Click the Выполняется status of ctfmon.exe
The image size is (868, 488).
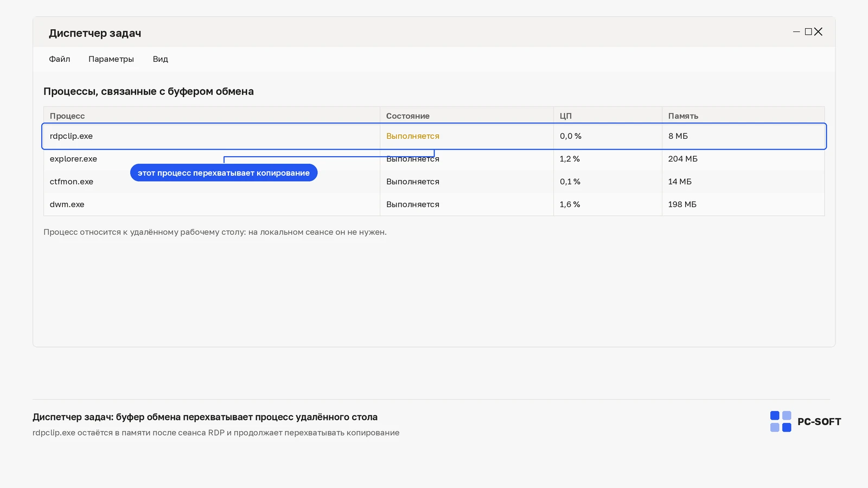[x=413, y=182]
